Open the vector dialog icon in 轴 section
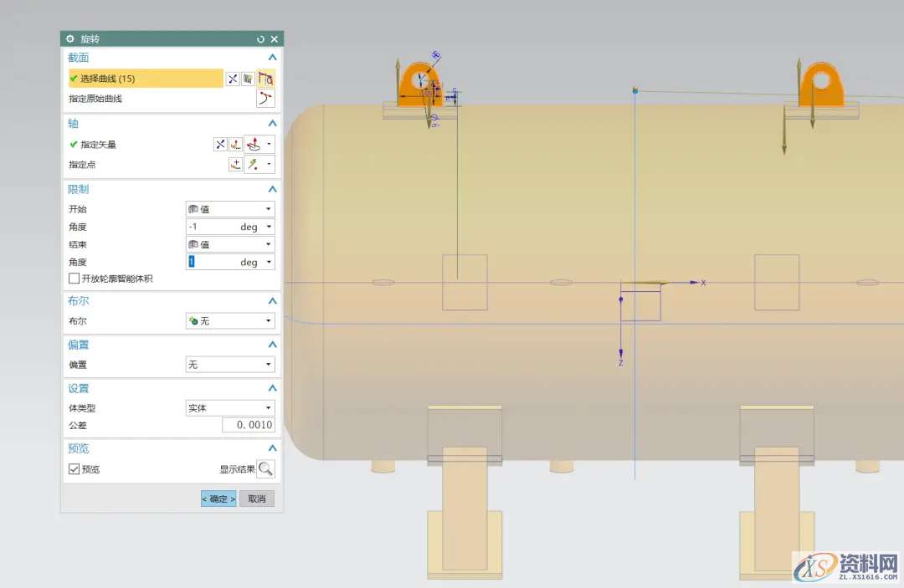Screen dimensions: 904x588 [236, 144]
